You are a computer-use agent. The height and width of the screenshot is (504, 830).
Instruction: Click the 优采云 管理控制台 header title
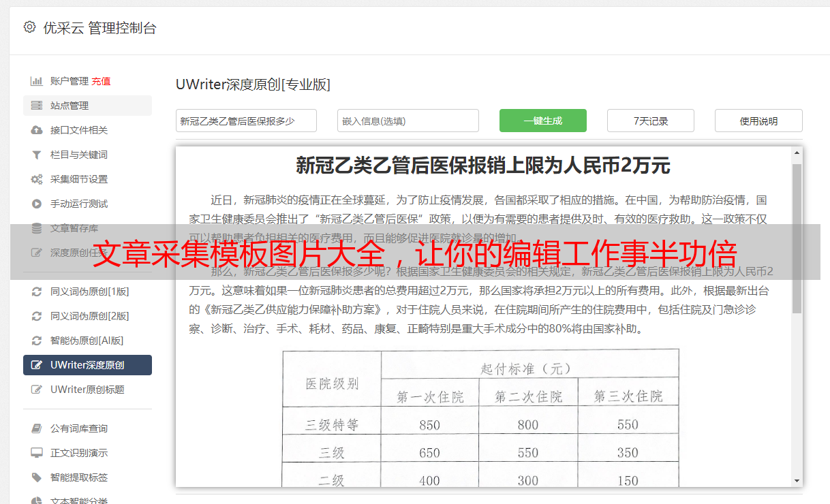[99, 28]
